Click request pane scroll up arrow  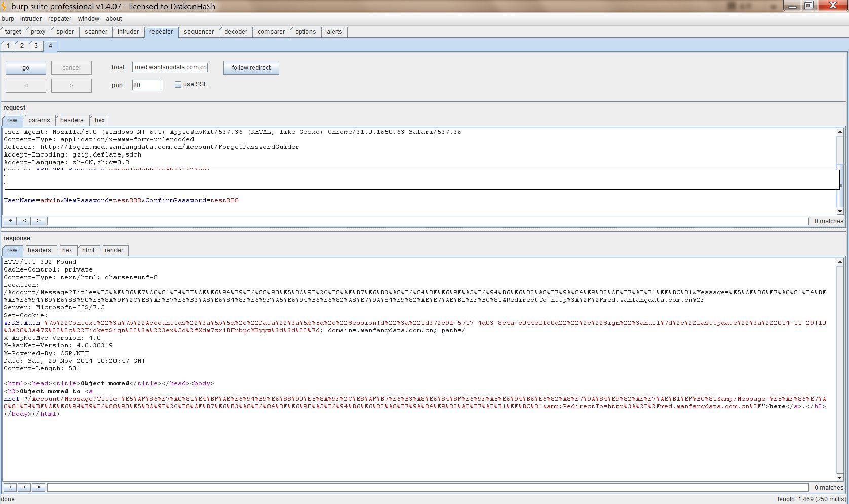point(840,132)
